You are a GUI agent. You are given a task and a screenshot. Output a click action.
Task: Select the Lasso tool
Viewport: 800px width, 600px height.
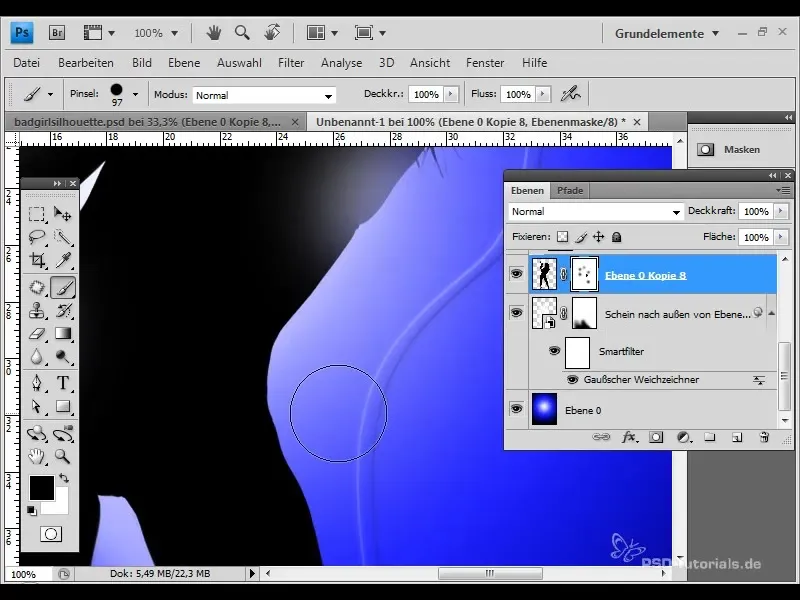point(37,237)
